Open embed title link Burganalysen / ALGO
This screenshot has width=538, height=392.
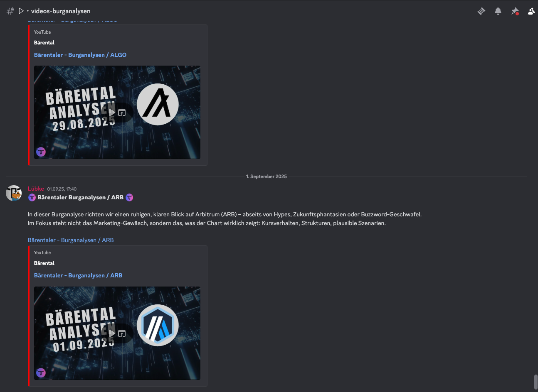(x=80, y=55)
